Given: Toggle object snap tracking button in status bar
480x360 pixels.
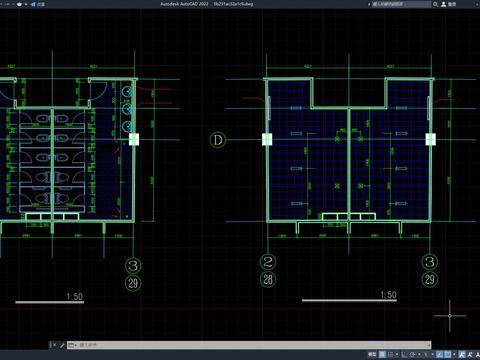Looking at the screenshot, I should [x=440, y=354].
